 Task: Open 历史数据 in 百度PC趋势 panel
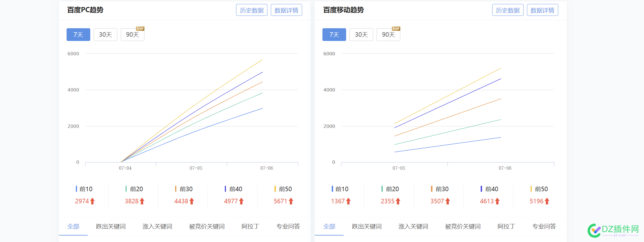pyautogui.click(x=252, y=10)
